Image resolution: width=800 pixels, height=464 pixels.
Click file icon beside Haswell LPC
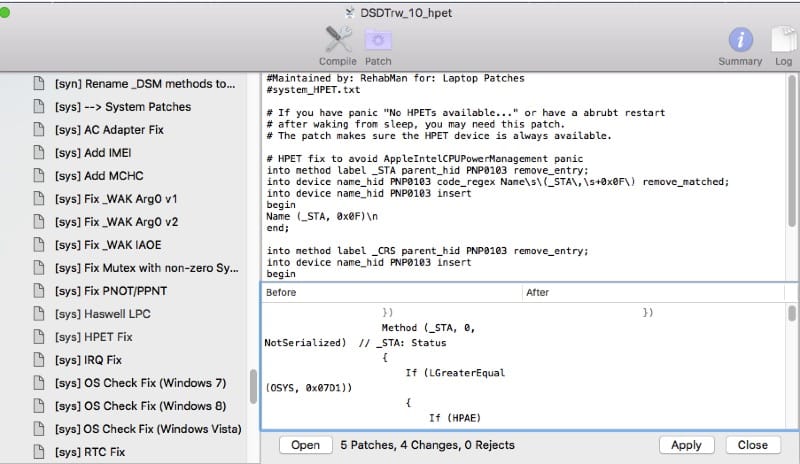[39, 314]
